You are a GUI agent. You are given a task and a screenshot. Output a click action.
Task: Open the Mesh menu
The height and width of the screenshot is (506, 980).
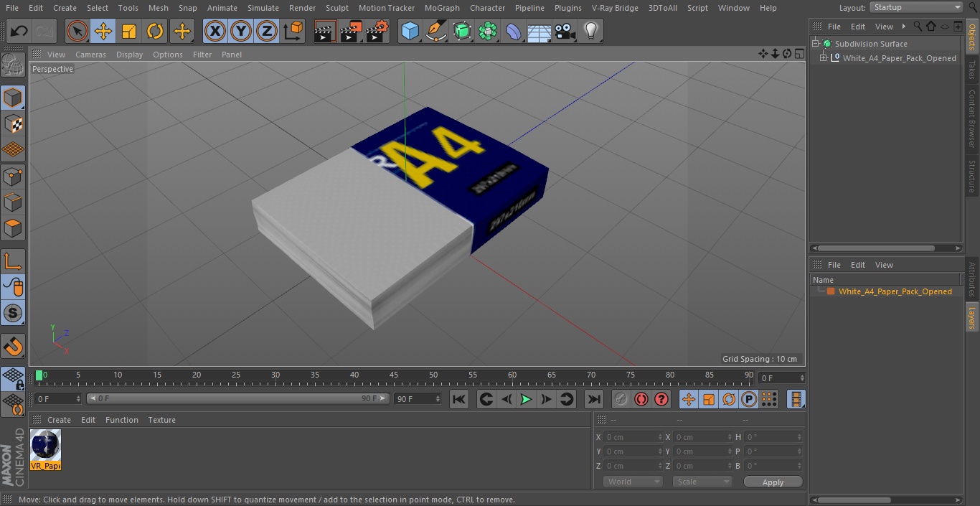coord(158,8)
